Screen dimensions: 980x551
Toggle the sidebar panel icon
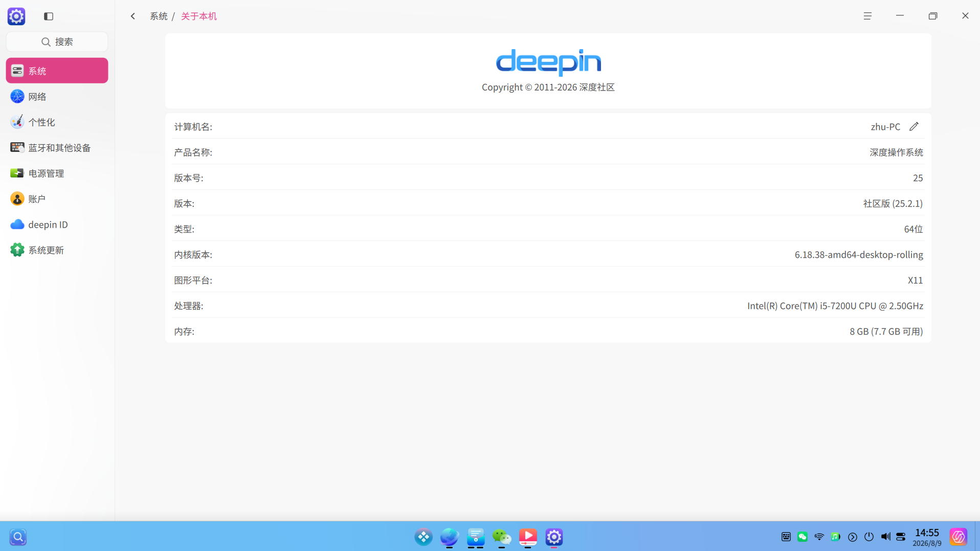click(49, 16)
